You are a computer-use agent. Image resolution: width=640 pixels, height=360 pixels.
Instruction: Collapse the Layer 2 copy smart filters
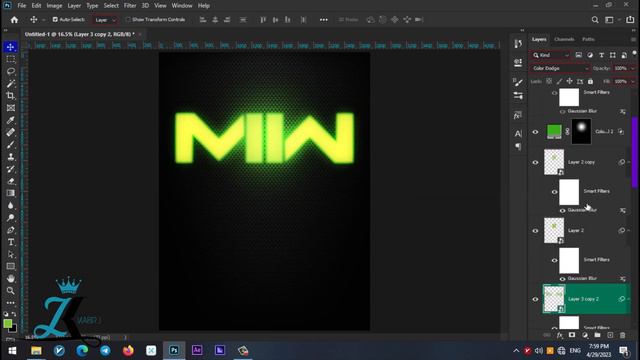click(629, 162)
